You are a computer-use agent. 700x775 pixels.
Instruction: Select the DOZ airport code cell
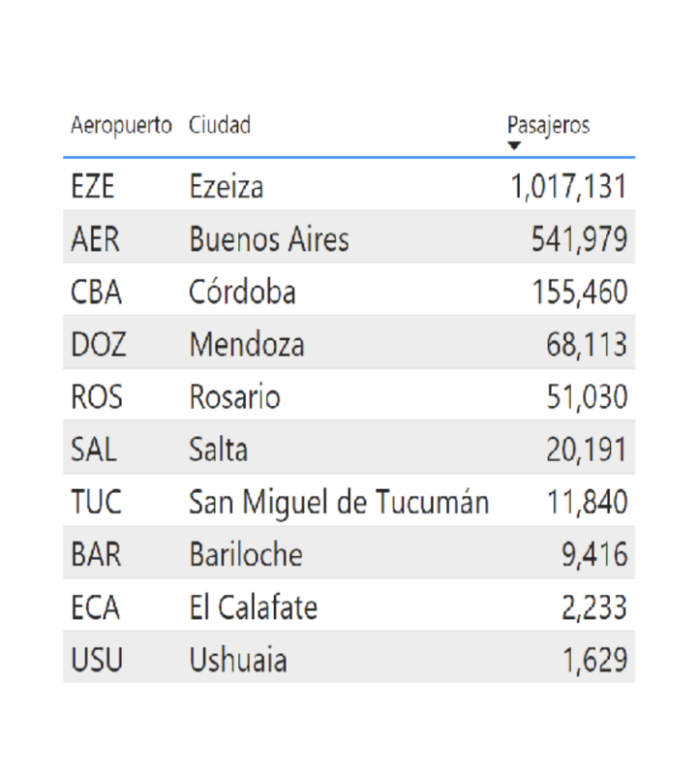99,344
